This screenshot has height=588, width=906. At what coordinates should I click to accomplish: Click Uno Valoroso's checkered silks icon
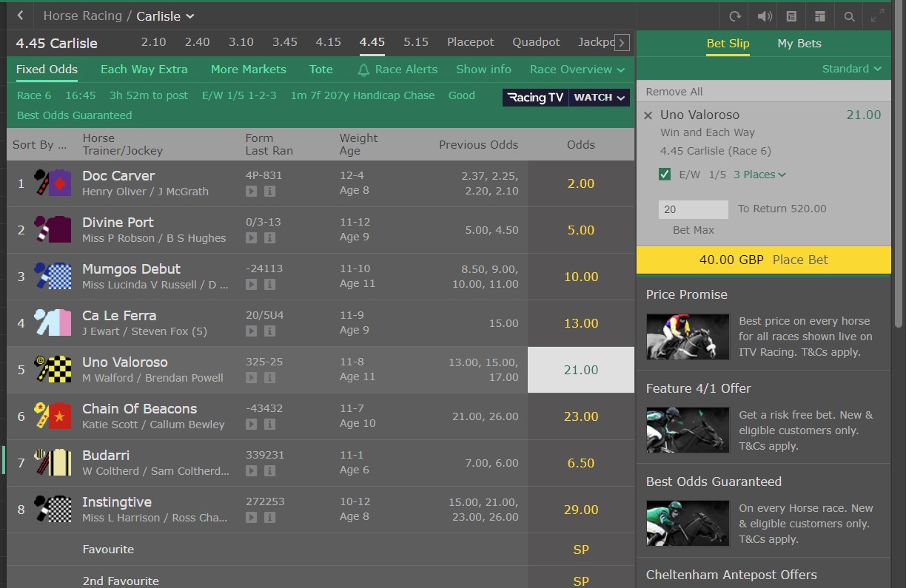[53, 369]
